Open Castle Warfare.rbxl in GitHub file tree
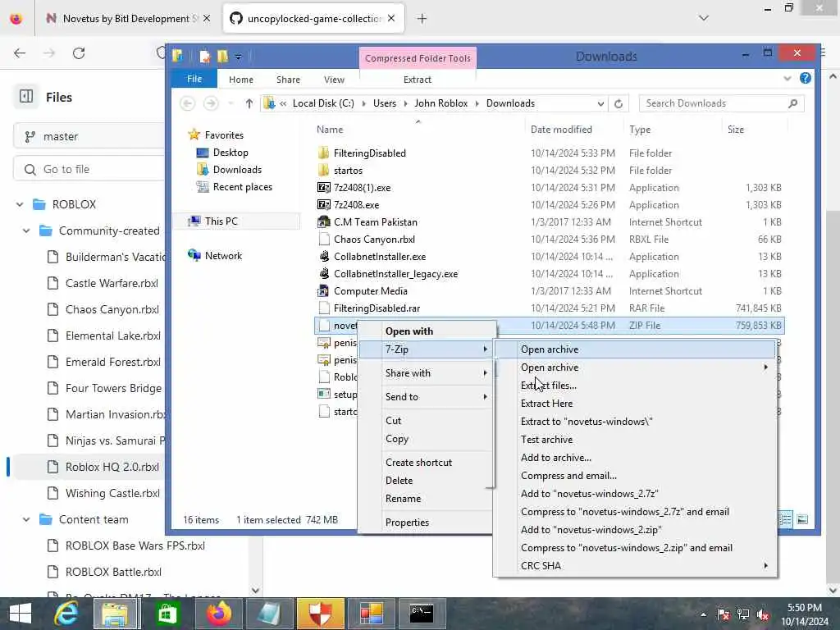The height and width of the screenshot is (630, 840). pyautogui.click(x=112, y=283)
